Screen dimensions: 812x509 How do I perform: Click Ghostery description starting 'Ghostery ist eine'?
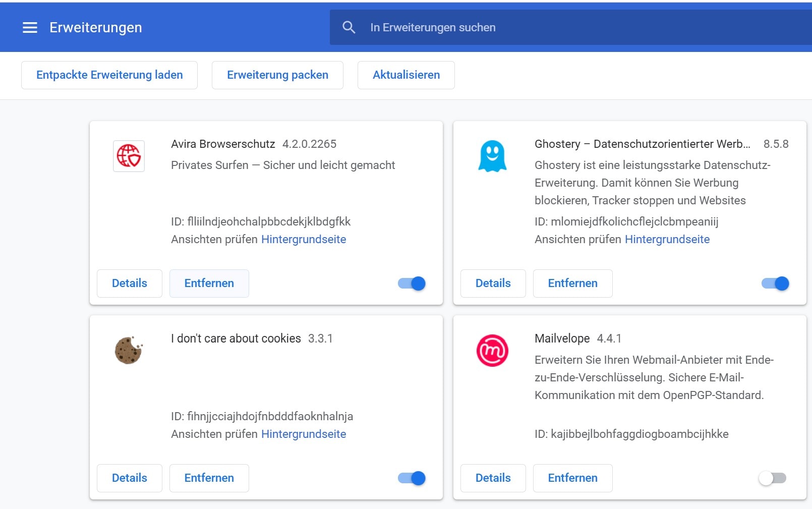653,183
